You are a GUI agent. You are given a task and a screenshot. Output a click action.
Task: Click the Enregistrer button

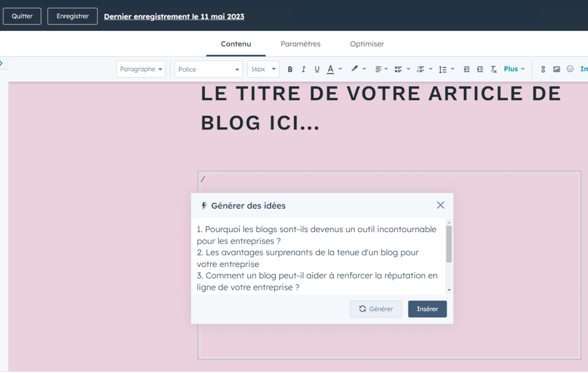pos(73,16)
